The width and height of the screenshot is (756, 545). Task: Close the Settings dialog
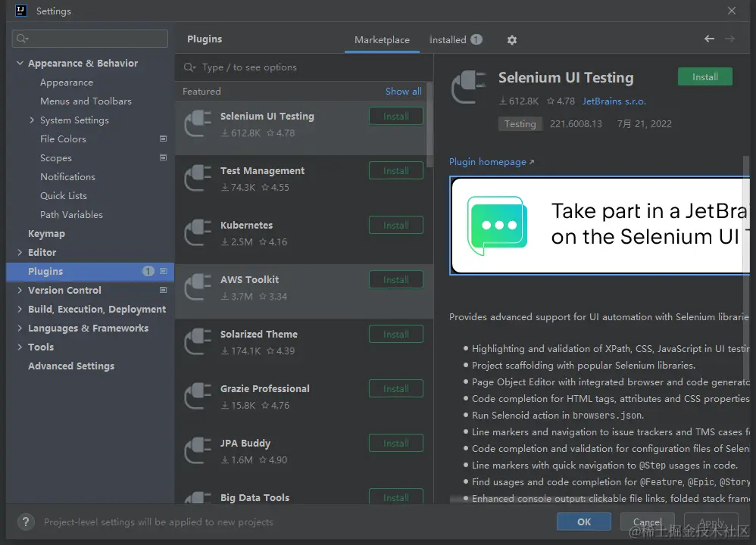pos(732,11)
